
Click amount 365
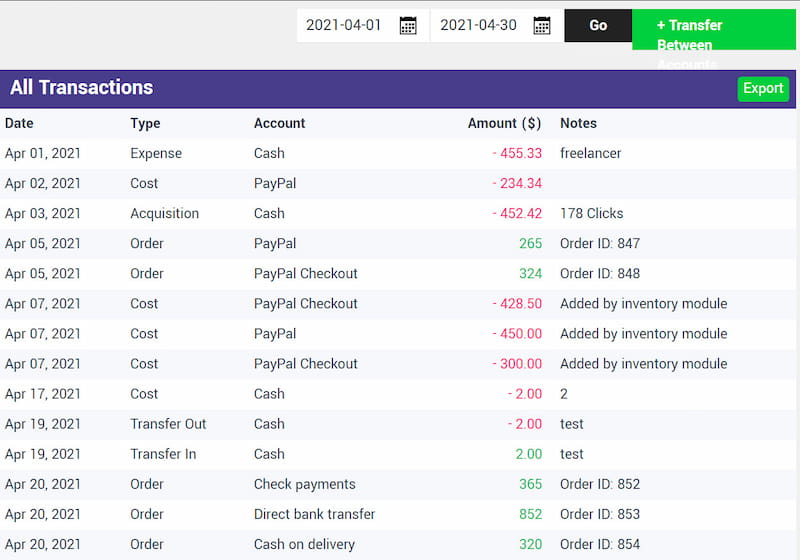tap(531, 485)
